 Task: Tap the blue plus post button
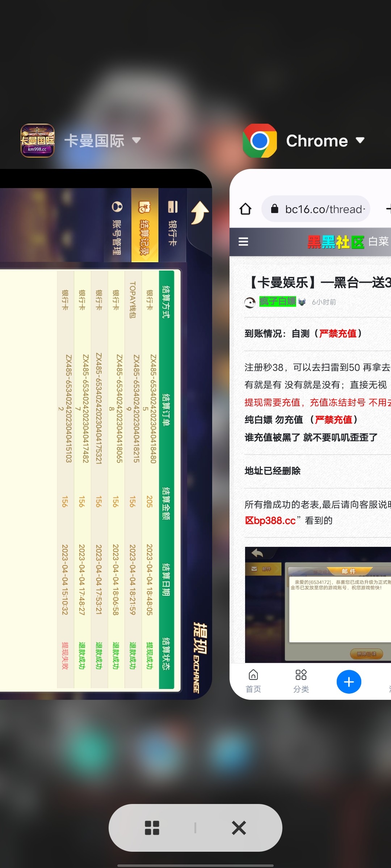coord(349,682)
